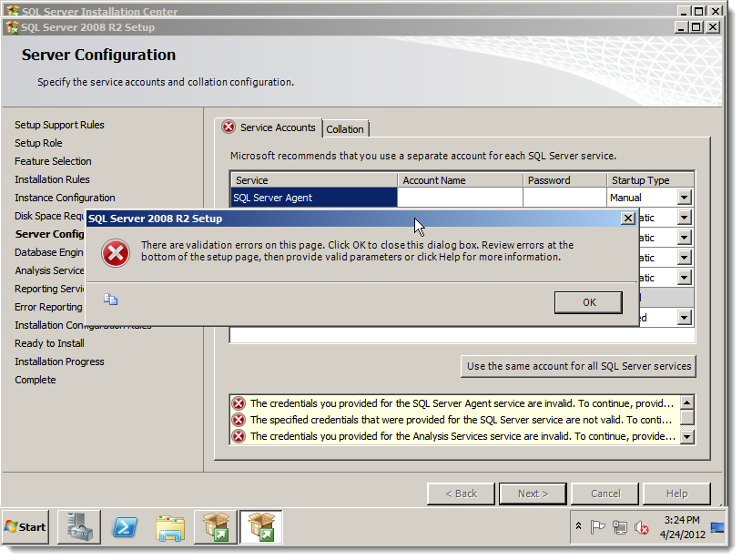The height and width of the screenshot is (560, 742).
Task: Open the third row Startup Type dropdown arrow
Action: pos(685,238)
